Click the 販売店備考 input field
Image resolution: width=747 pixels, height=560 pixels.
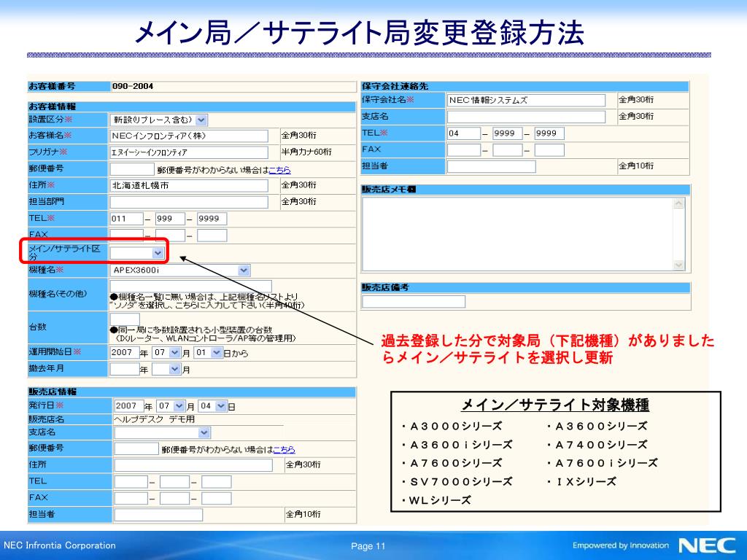414,302
